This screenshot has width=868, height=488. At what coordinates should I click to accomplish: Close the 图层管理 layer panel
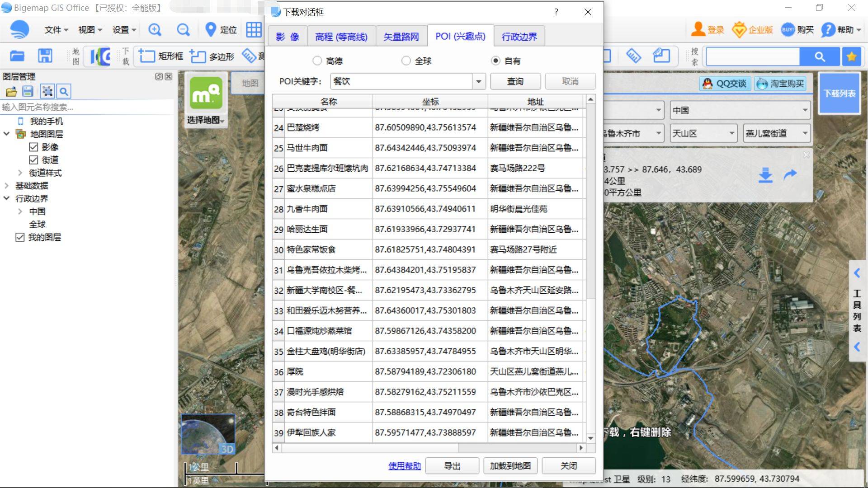pos(169,76)
